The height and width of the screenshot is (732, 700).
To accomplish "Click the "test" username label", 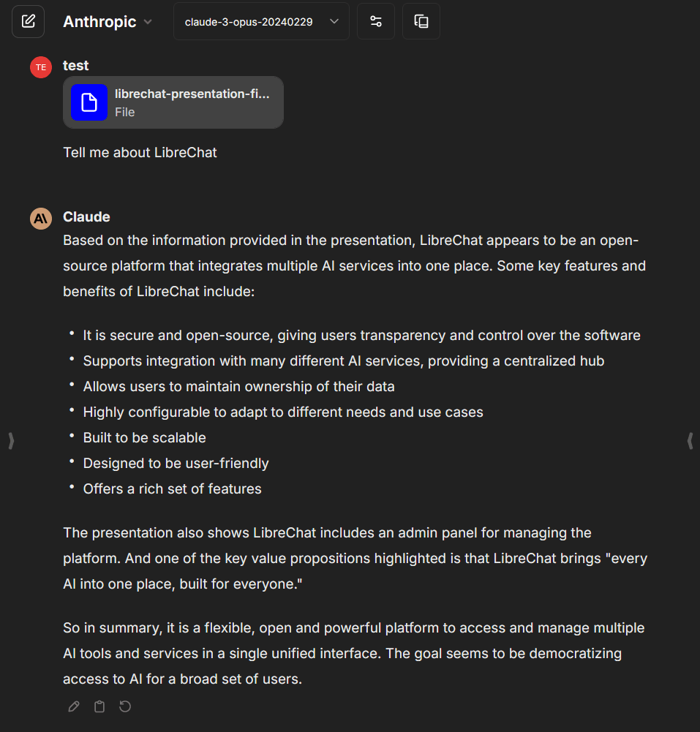I will click(x=75, y=65).
